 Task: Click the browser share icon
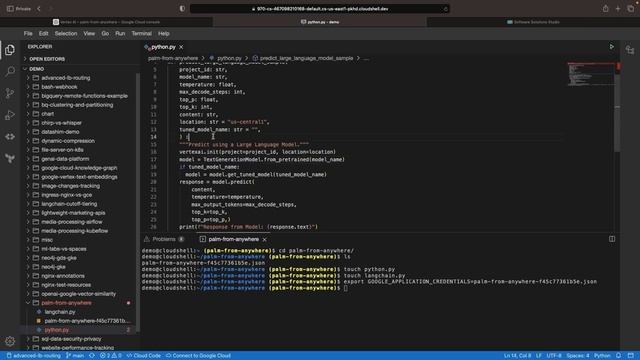point(606,9)
